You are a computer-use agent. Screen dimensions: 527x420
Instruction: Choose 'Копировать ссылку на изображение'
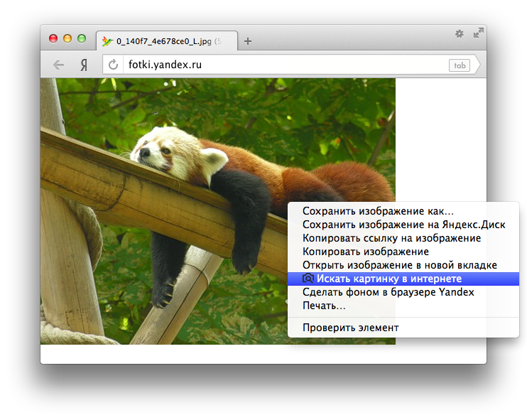tap(391, 238)
